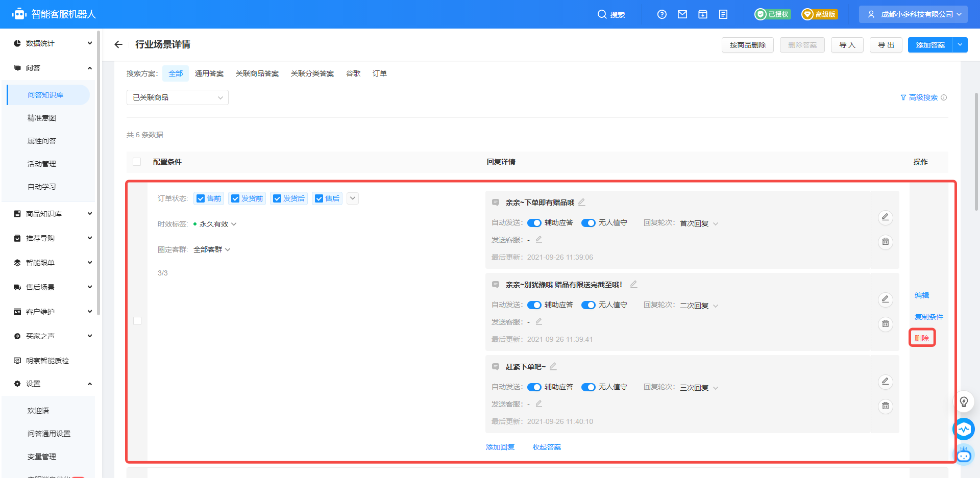Image resolution: width=980 pixels, height=478 pixels.
Task: Click the 复制条件 link
Action: 929,317
